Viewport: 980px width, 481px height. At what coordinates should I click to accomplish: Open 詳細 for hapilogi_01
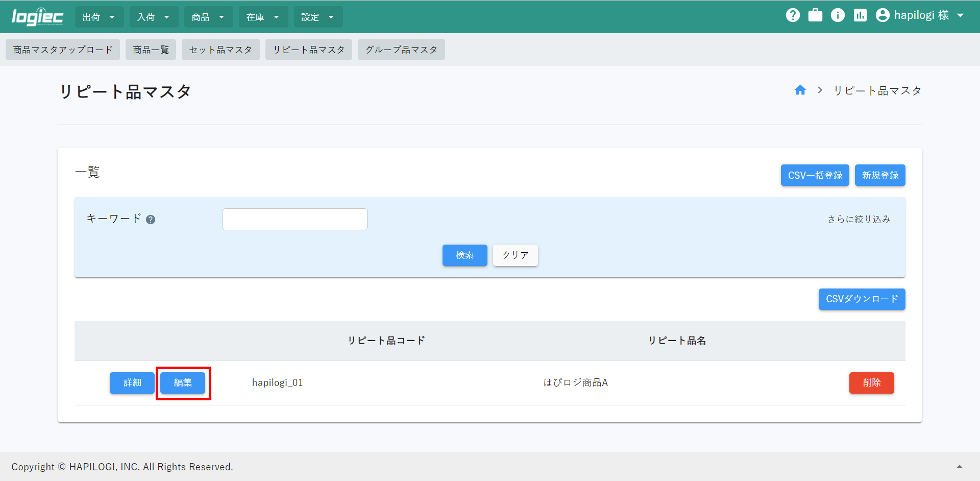coord(132,382)
